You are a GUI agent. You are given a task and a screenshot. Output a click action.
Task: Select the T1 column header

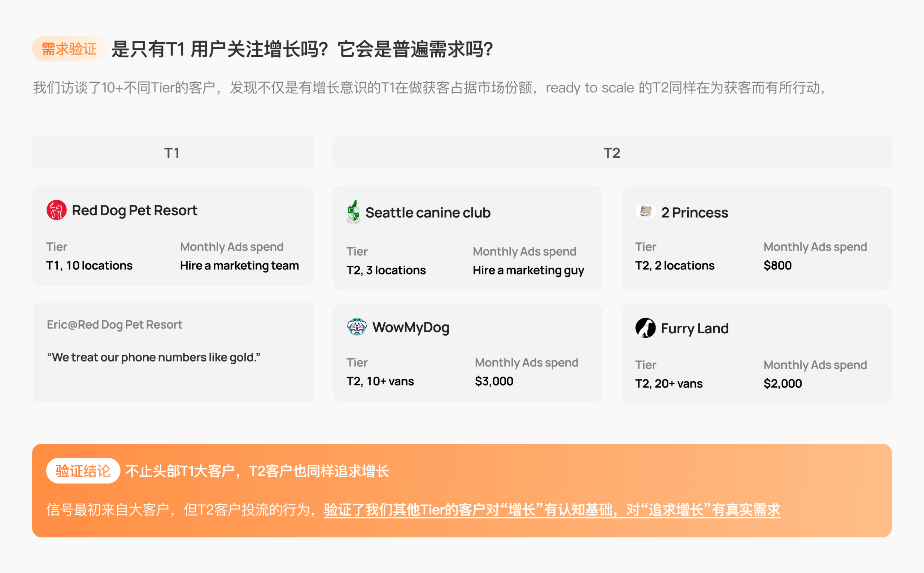click(x=173, y=153)
